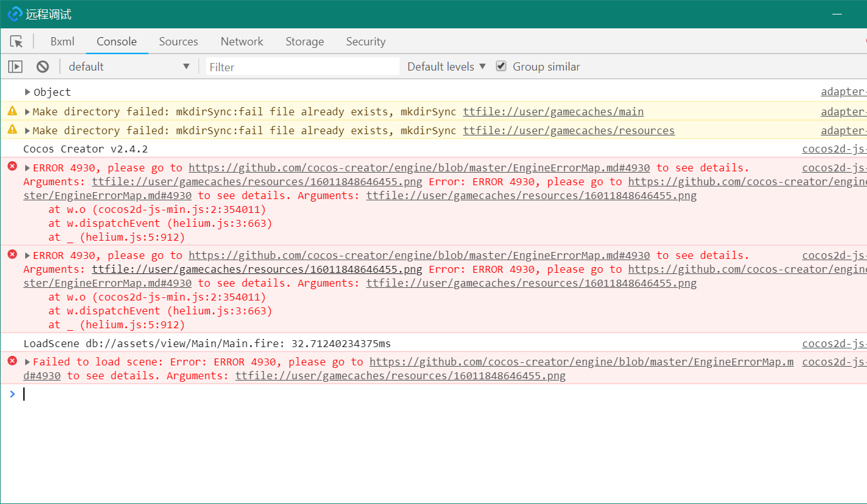Click the first ERROR 4930 red icon
The height and width of the screenshot is (504, 867).
pos(12,166)
